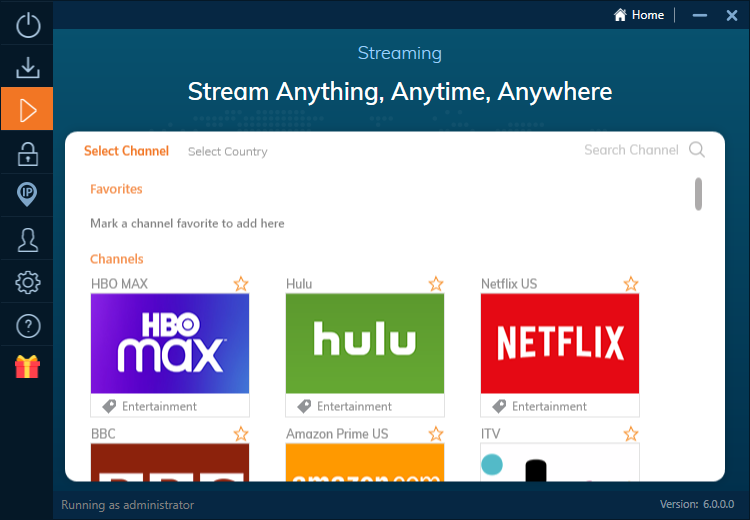Toggle the Amazon Prime US favorite star

(436, 434)
